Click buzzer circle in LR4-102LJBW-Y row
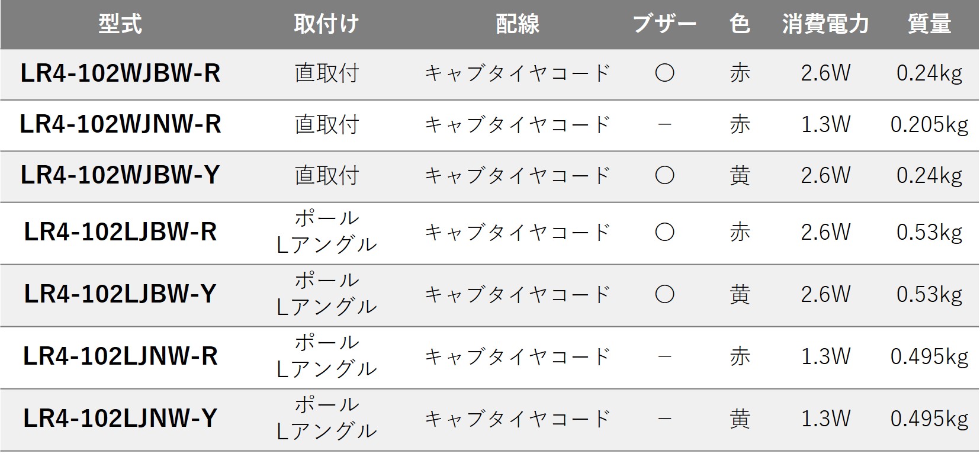The height and width of the screenshot is (460, 980). point(664,294)
